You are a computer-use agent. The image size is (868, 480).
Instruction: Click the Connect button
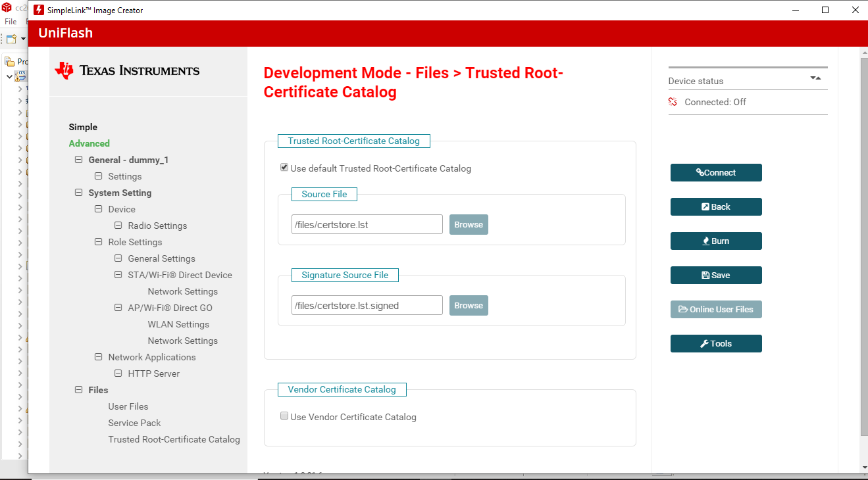click(x=716, y=172)
